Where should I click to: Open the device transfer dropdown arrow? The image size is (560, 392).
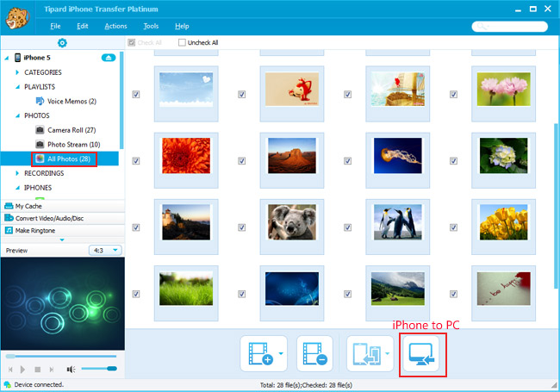pos(387,353)
